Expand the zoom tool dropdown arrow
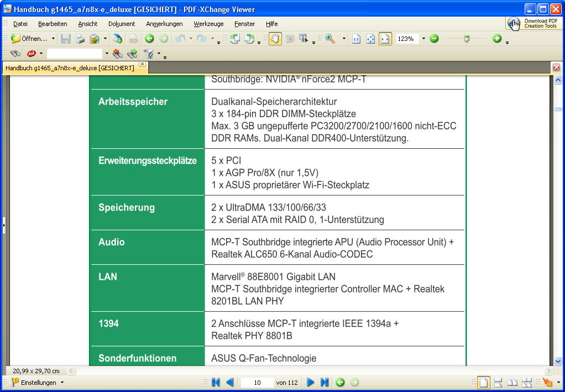 pyautogui.click(x=344, y=39)
